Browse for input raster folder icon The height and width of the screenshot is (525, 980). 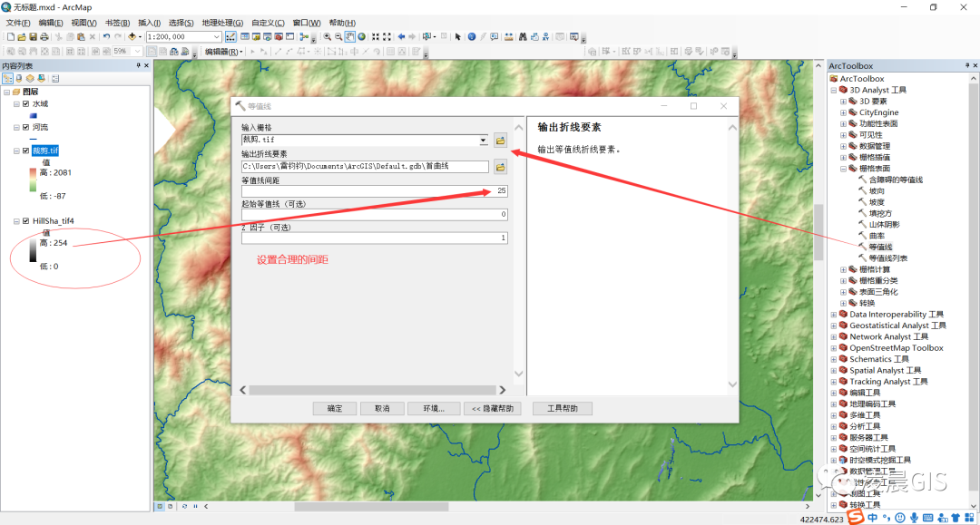[500, 141]
